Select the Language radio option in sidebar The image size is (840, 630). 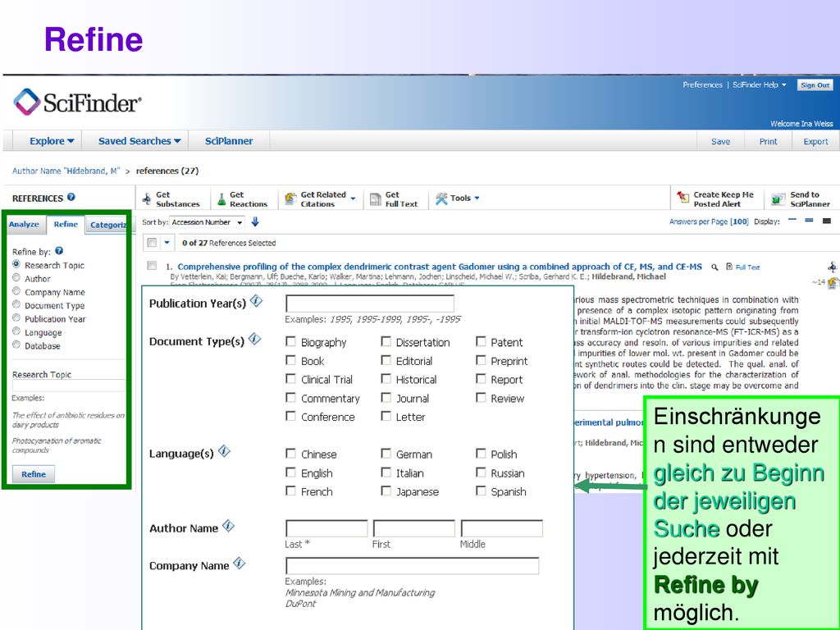tap(16, 331)
